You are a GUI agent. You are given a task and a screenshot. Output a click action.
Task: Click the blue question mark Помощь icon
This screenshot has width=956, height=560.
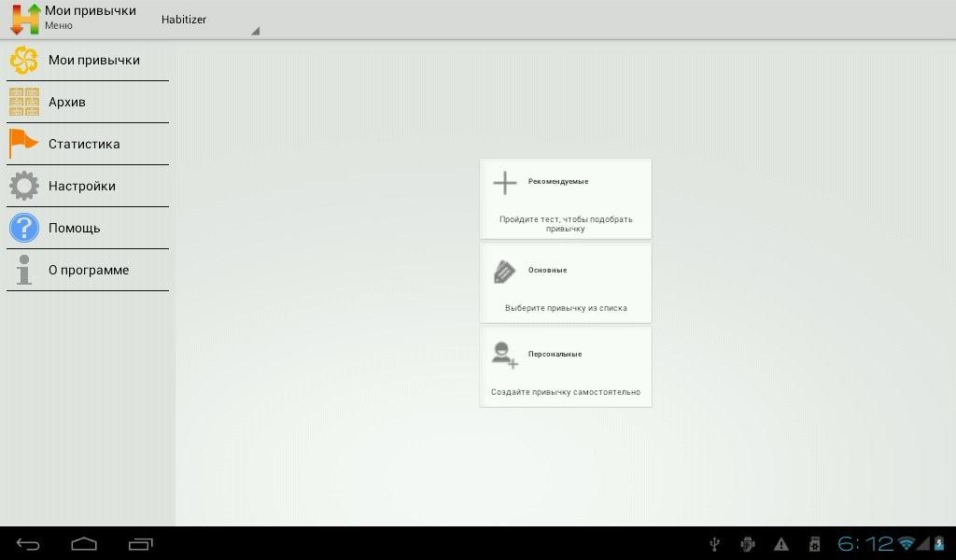click(24, 228)
